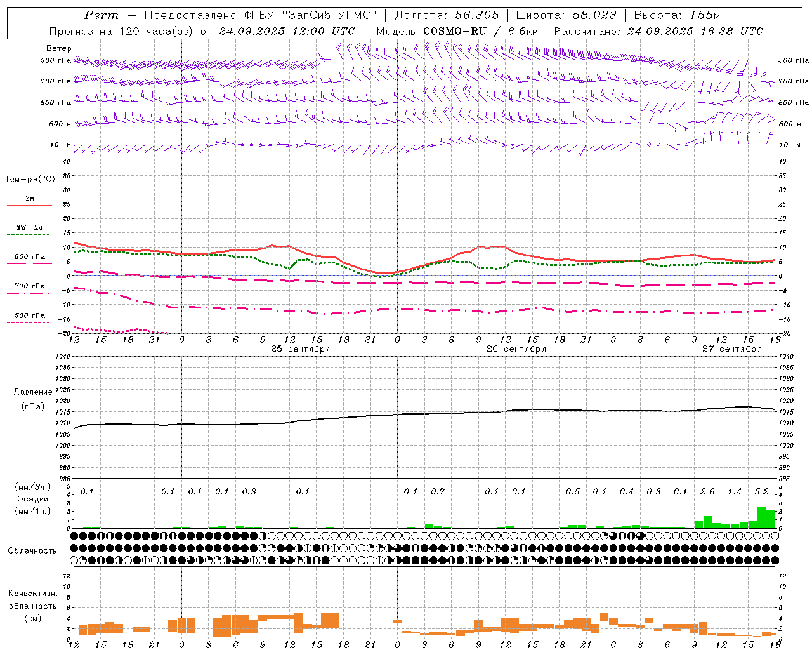Click the "(мм/1ч.)" precipitation unit label

click(32, 511)
